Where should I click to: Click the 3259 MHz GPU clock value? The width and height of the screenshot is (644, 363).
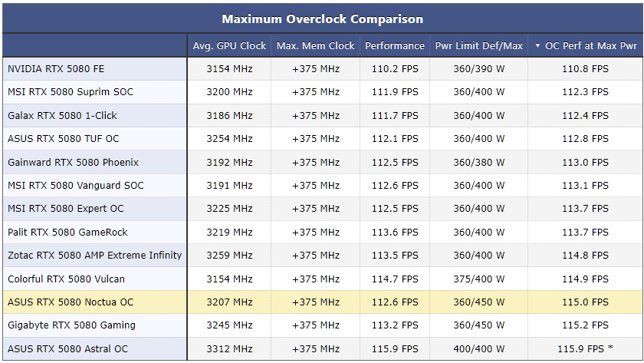coord(229,256)
